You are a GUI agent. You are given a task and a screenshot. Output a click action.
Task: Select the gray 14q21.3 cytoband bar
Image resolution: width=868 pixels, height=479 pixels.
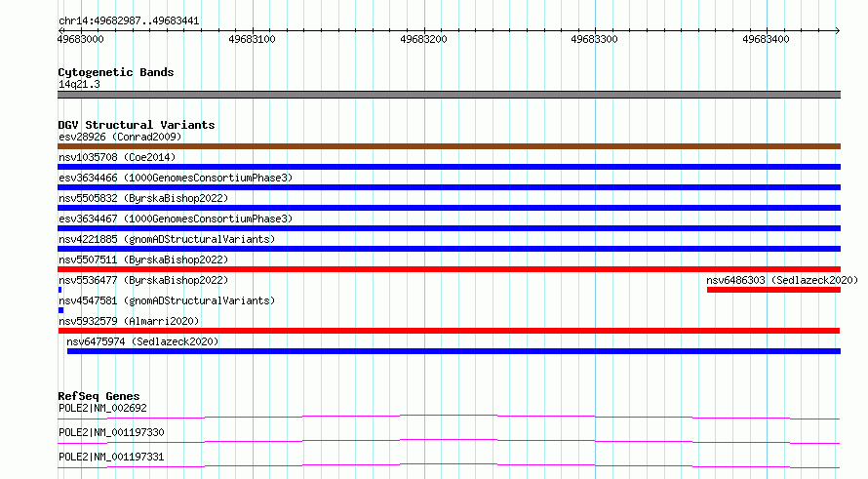click(x=449, y=95)
